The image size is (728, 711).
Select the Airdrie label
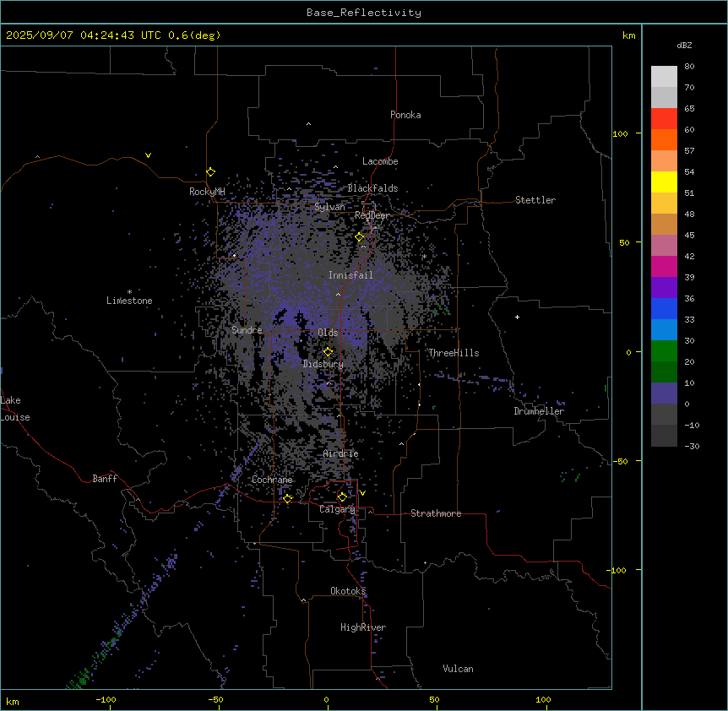(341, 453)
